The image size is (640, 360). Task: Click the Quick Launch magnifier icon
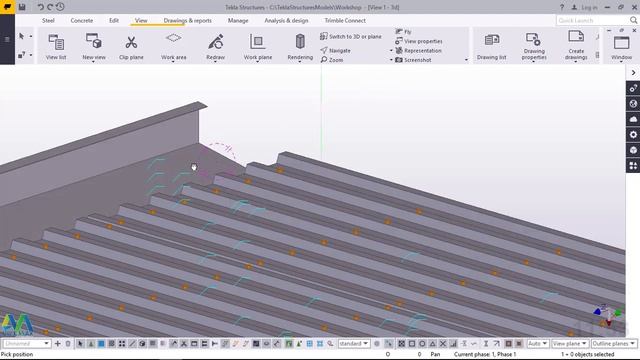[633, 20]
